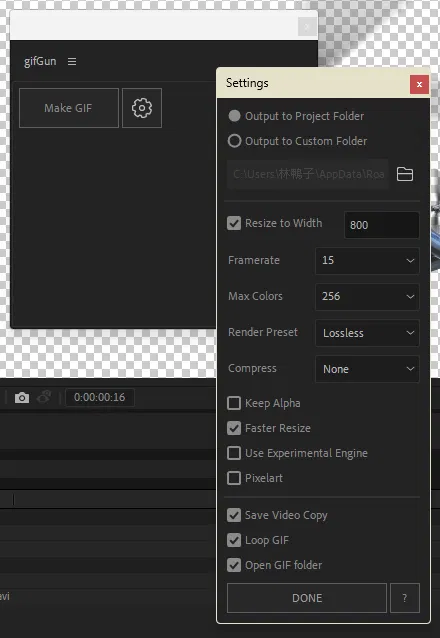
Task: Close the gifGun floating panel window
Action: [307, 27]
